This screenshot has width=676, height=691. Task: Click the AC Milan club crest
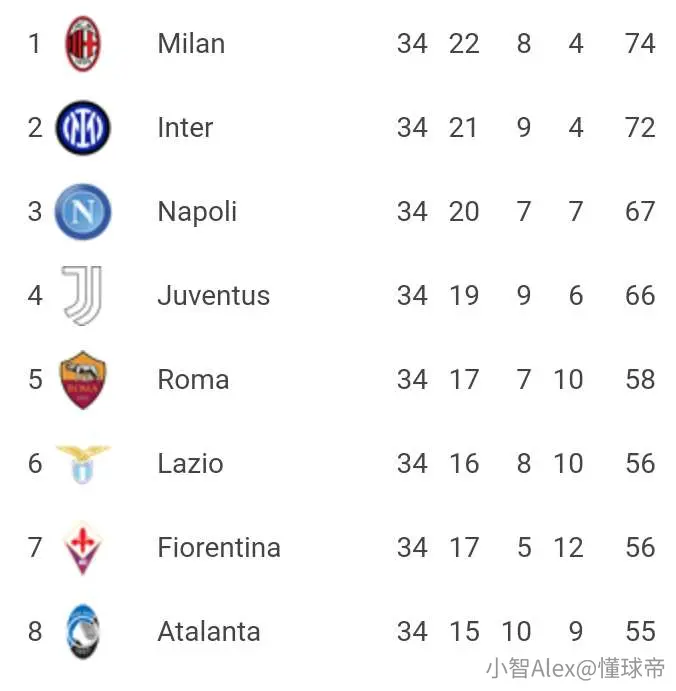[x=83, y=44]
